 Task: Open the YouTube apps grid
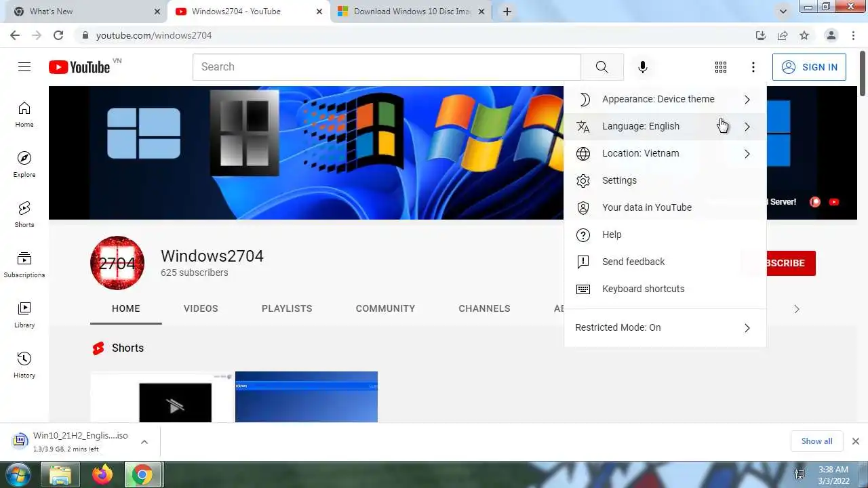721,66
